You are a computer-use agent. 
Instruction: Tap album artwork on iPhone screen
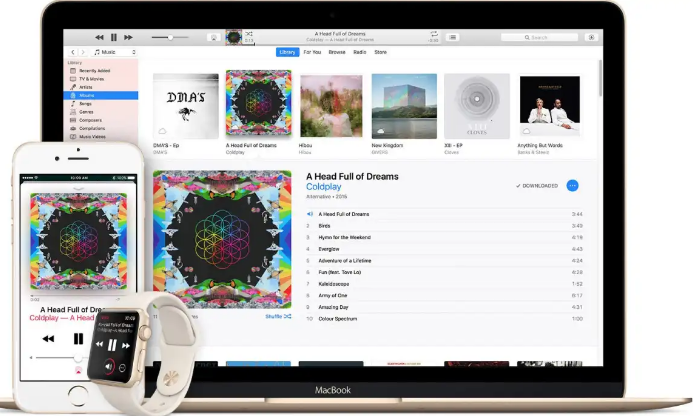79,241
